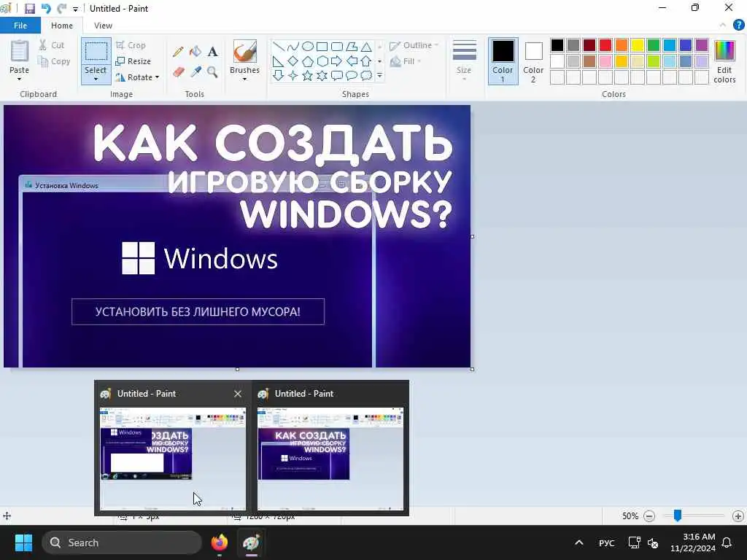Viewport: 747px width, 560px height.
Task: Select the Pencil tool
Action: (178, 52)
